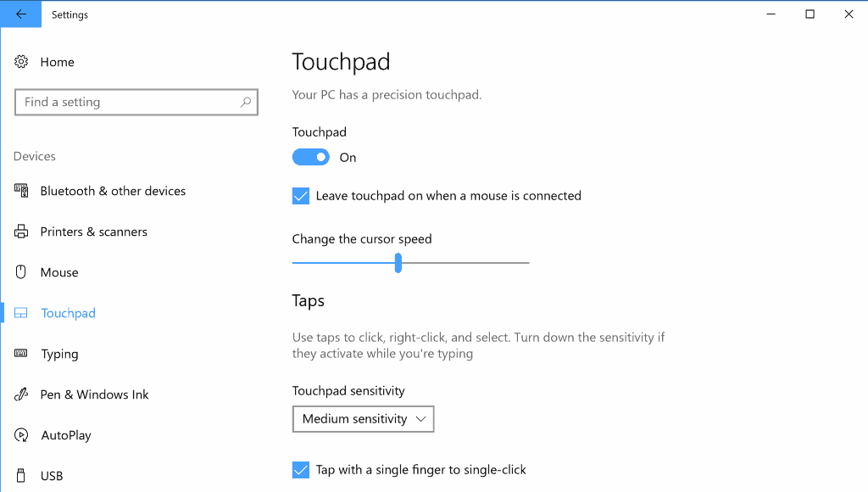Click the Find a setting search box
The height and width of the screenshot is (492, 868).
click(x=136, y=102)
